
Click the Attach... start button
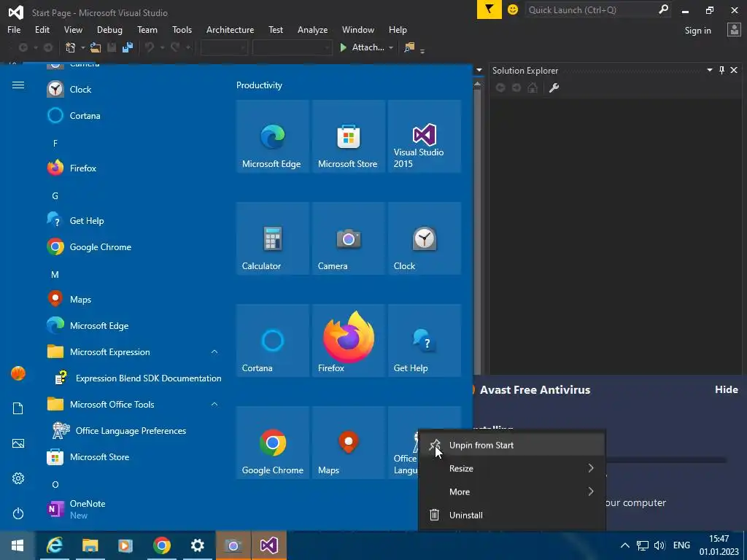click(362, 47)
